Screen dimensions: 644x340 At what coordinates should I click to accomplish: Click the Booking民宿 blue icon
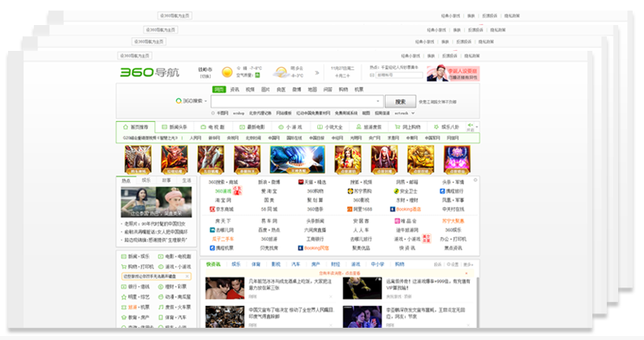pyautogui.click(x=301, y=248)
